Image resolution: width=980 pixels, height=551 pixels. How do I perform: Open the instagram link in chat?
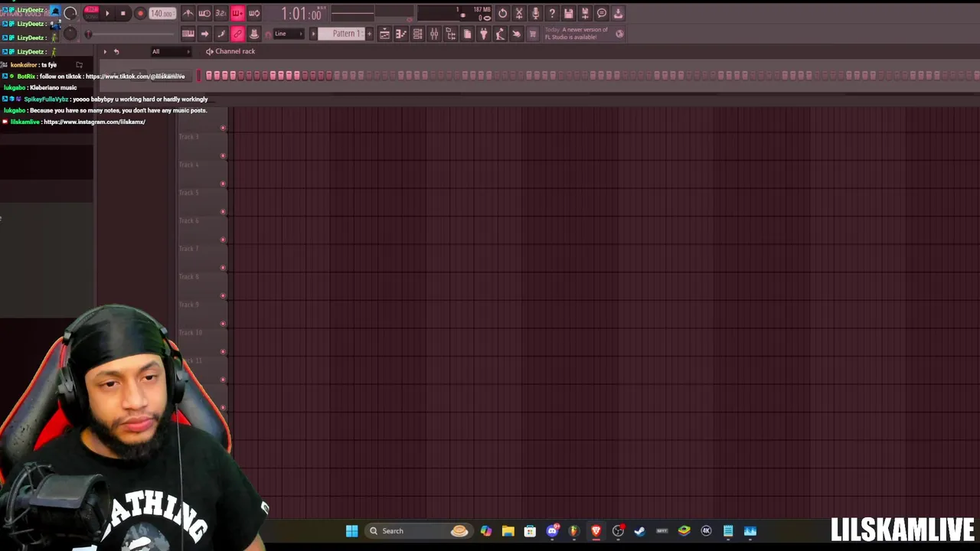(94, 122)
